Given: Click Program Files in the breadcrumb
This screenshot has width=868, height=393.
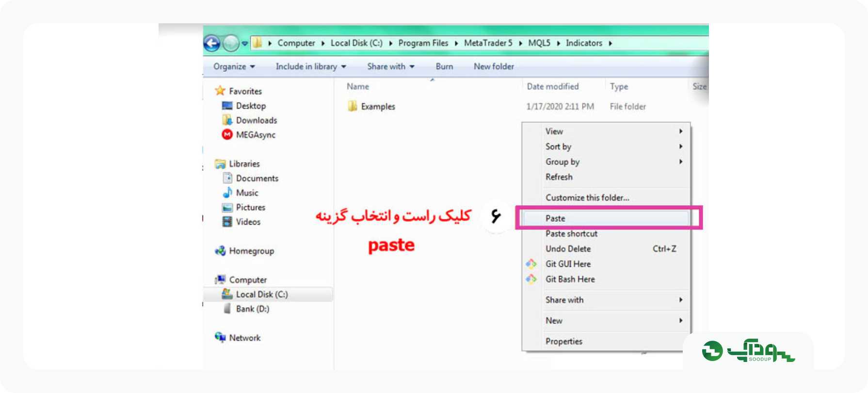Looking at the screenshot, I should tap(423, 43).
